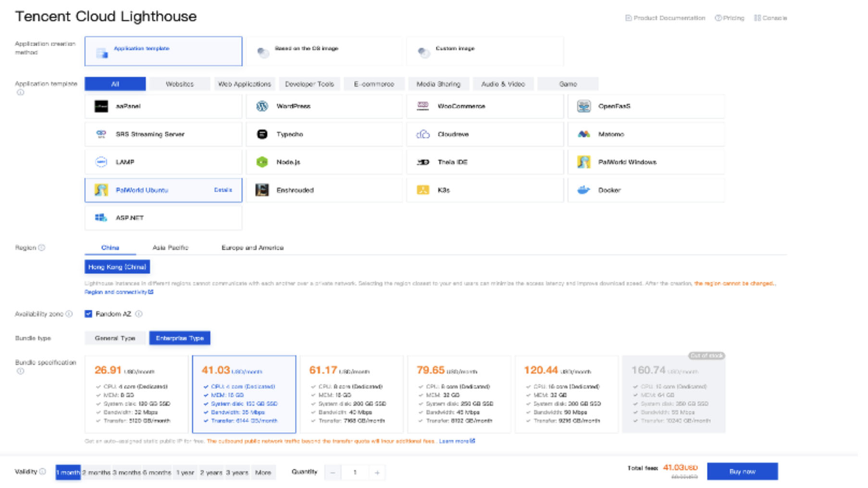The width and height of the screenshot is (868, 488).
Task: Click the Availability zone info icon
Action: coord(69,314)
